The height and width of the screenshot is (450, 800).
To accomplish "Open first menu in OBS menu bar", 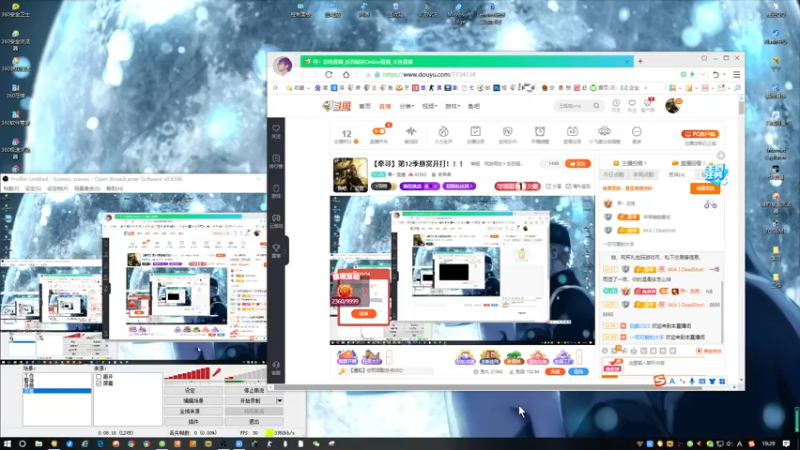I will [11, 188].
